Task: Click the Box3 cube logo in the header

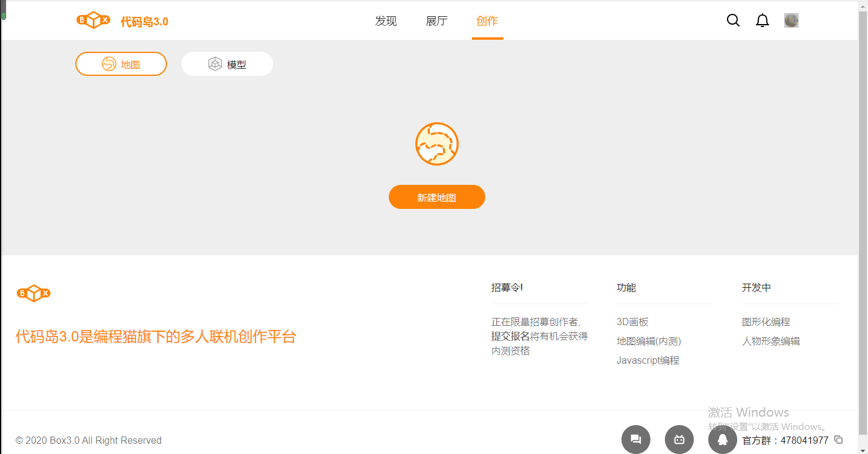Action: click(93, 20)
